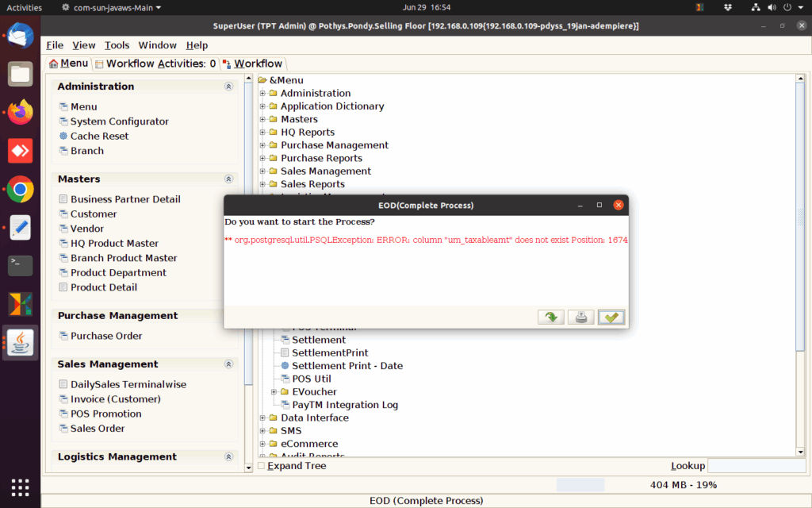This screenshot has height=508, width=812.
Task: Expand the Application Dictionary tree folder
Action: coord(262,106)
